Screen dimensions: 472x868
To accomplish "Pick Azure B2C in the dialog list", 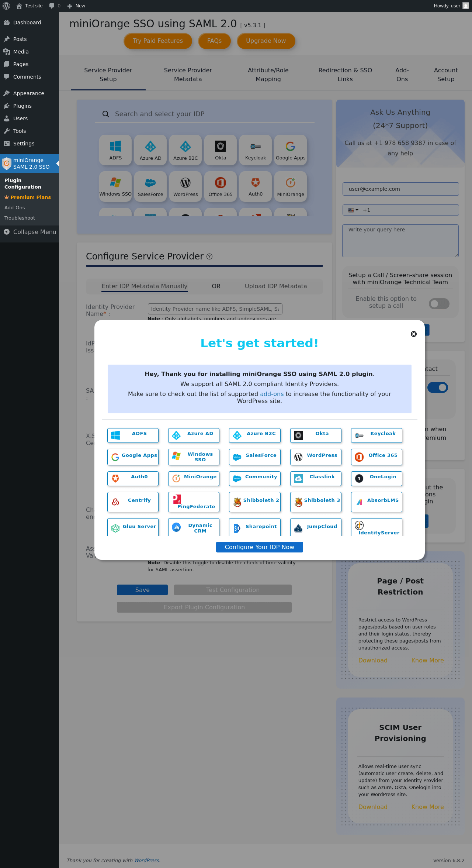I will pyautogui.click(x=254, y=435).
